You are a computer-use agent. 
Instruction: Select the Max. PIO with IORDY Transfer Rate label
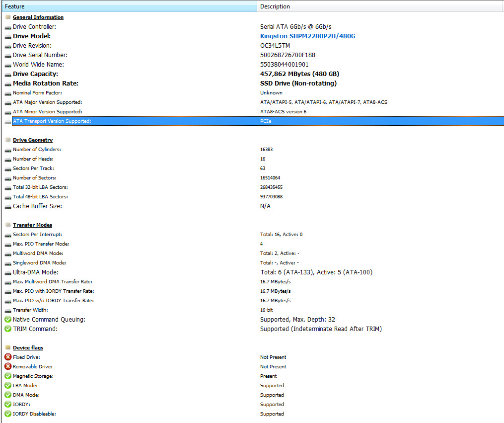click(x=53, y=291)
